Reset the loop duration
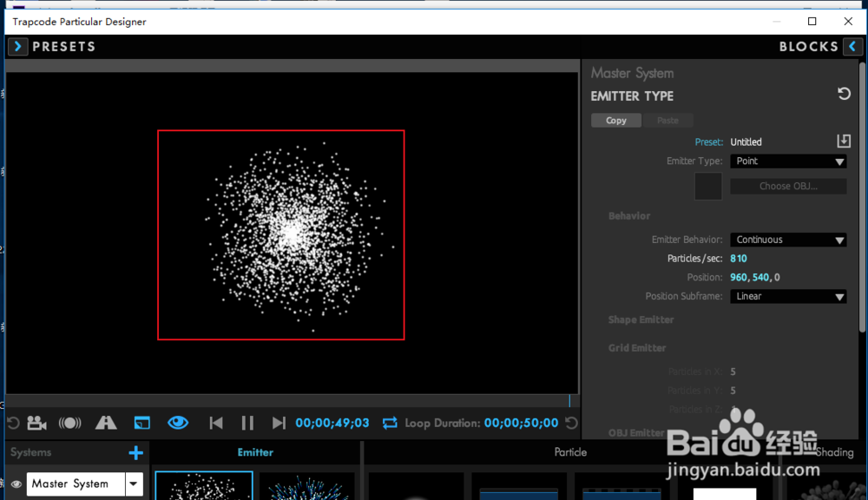868x500 pixels. tap(571, 423)
